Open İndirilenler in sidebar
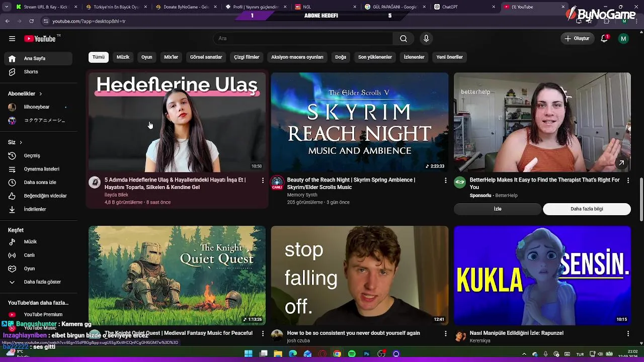The height and width of the screenshot is (362, 644). click(38, 209)
